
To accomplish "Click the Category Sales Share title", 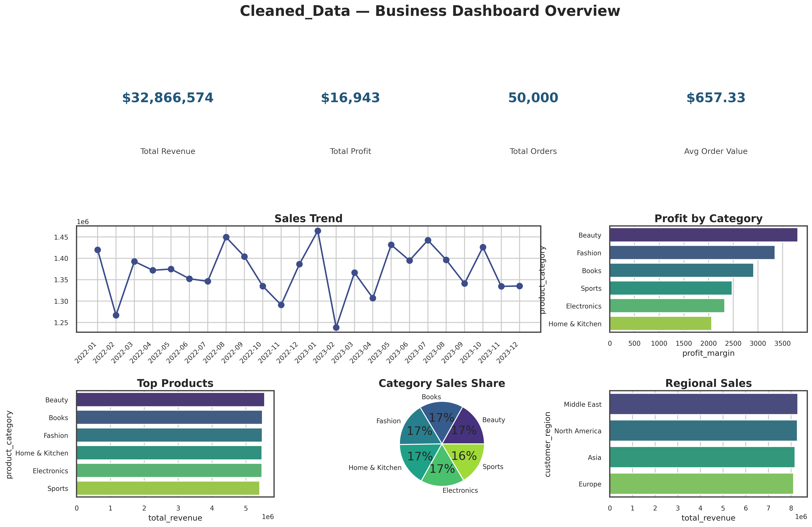I will [x=442, y=383].
